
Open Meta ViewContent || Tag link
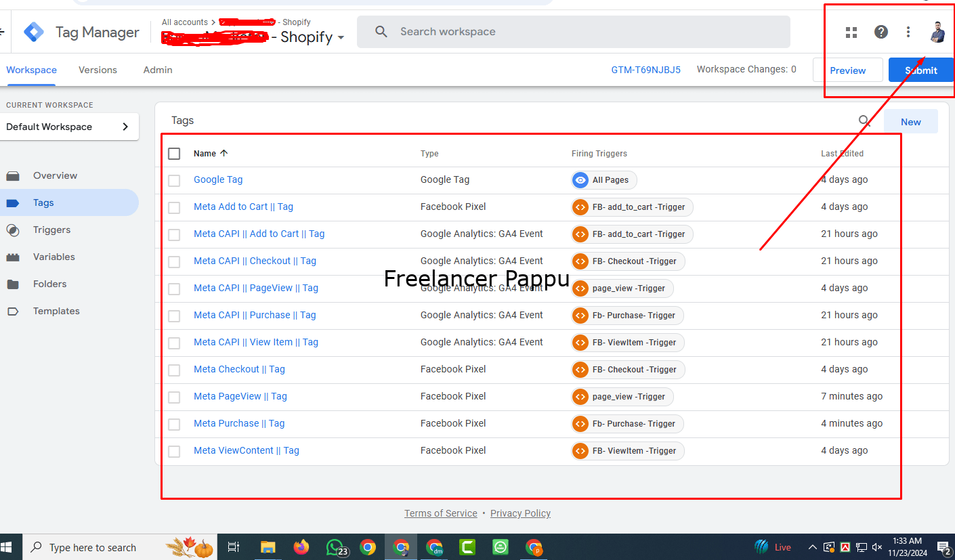pos(247,450)
